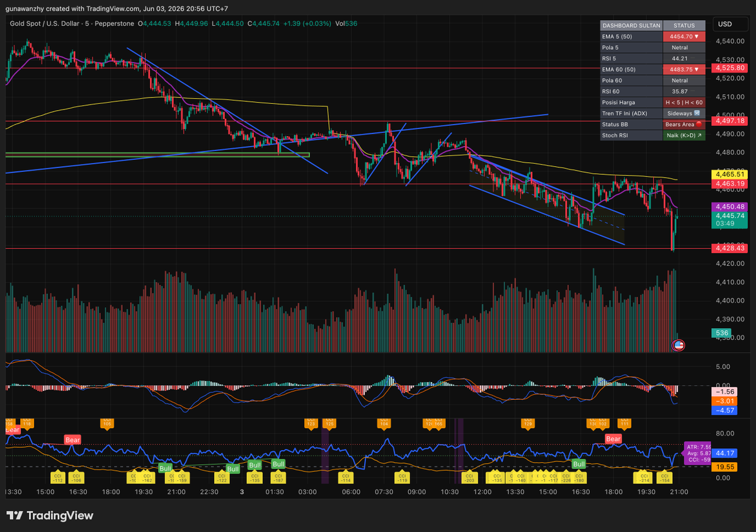Click the RSI 60 value 35.87
This screenshot has height=532, width=756.
(x=679, y=91)
